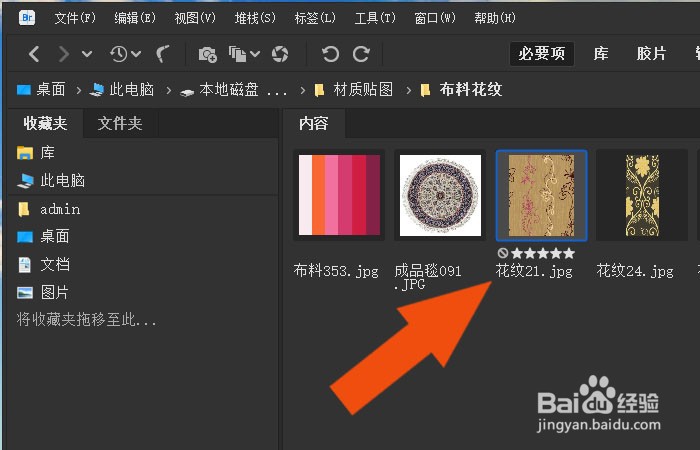Screen dimensions: 700x450
Task: Select the 成品毯091.JPG thumbnail
Action: [440, 195]
